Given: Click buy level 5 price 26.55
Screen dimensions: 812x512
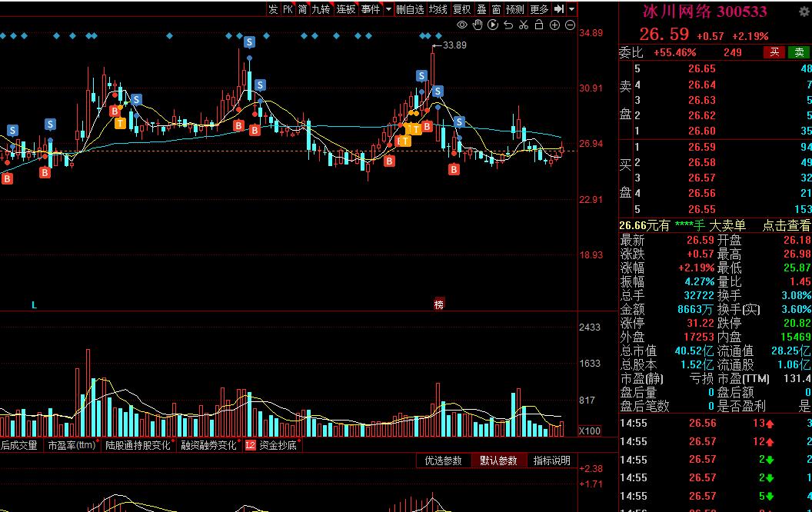Looking at the screenshot, I should coord(702,209).
